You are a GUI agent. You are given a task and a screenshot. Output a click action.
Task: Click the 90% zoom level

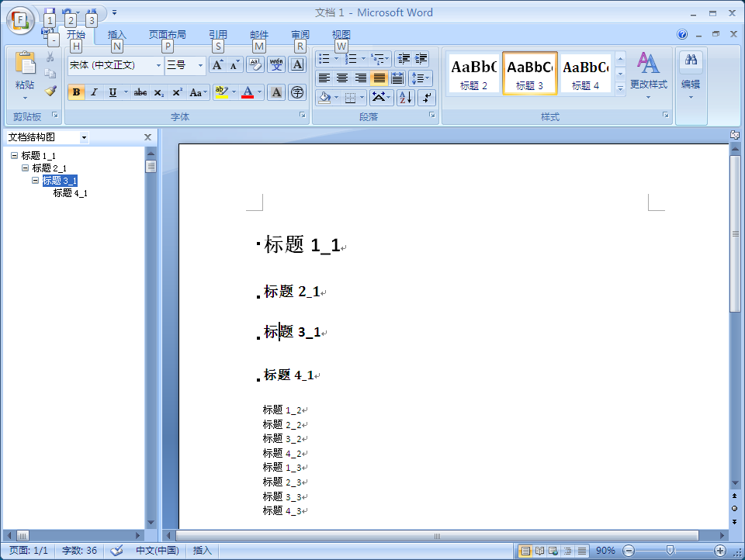tap(605, 551)
